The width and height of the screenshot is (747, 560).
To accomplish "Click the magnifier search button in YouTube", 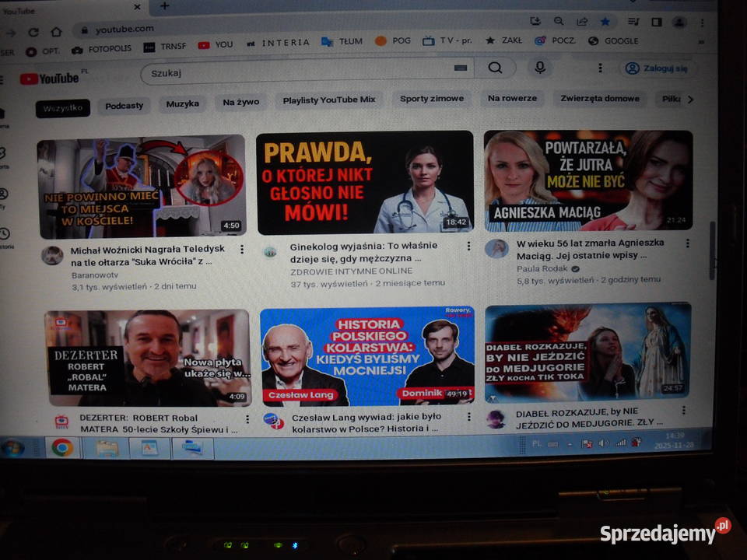I will (x=495, y=68).
